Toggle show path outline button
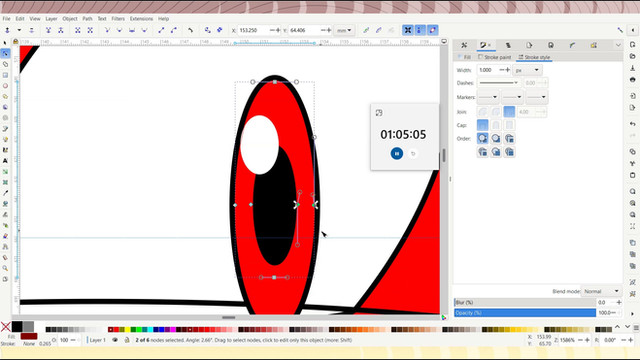The image size is (640, 360). pos(433,30)
